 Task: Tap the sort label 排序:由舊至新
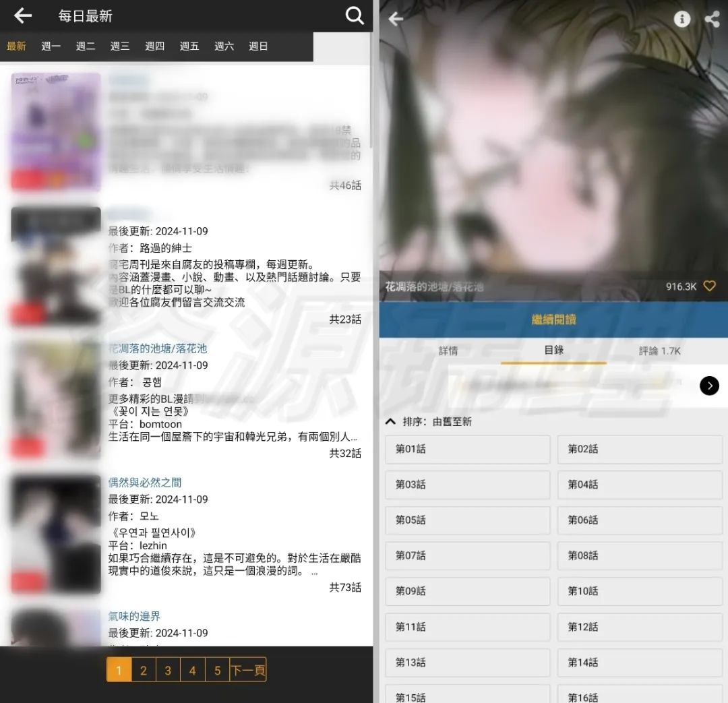437,422
